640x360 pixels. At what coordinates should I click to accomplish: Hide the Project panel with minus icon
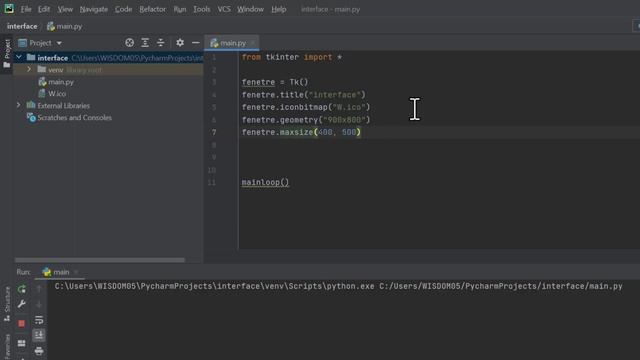196,43
